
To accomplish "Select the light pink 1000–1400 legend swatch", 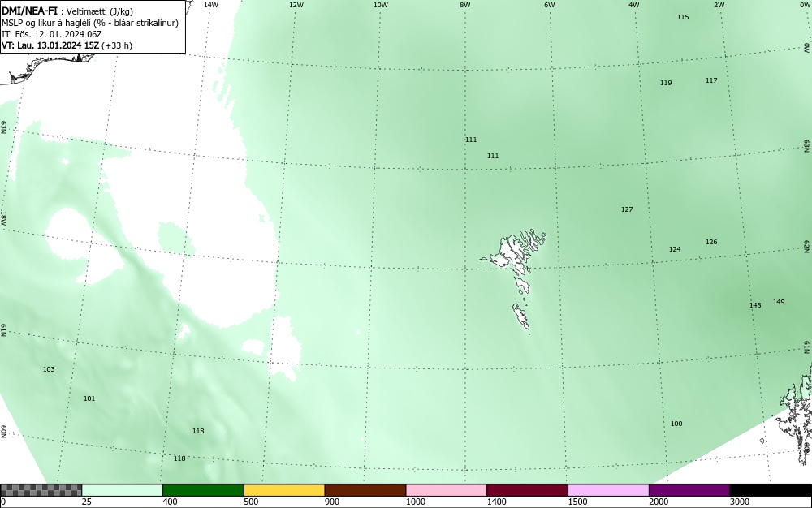I will tap(447, 490).
